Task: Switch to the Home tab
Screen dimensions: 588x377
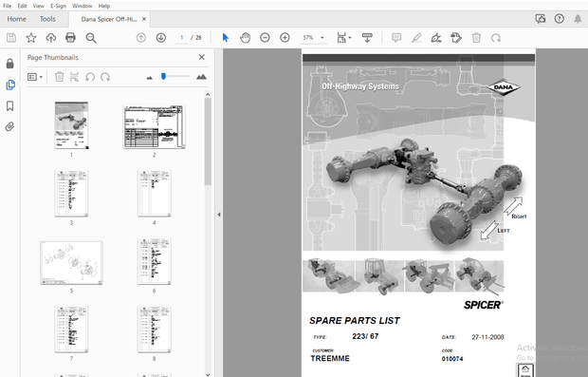Action: pos(16,19)
